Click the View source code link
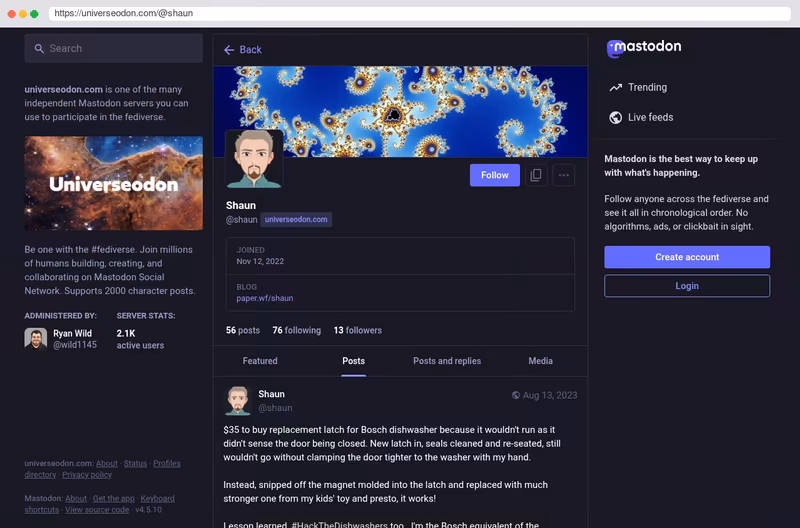This screenshot has height=528, width=800. tap(97, 510)
